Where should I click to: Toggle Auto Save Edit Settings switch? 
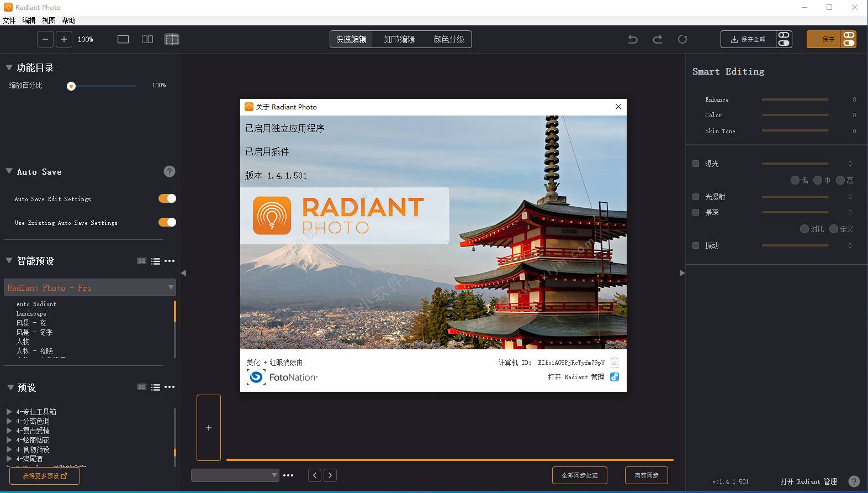[167, 198]
